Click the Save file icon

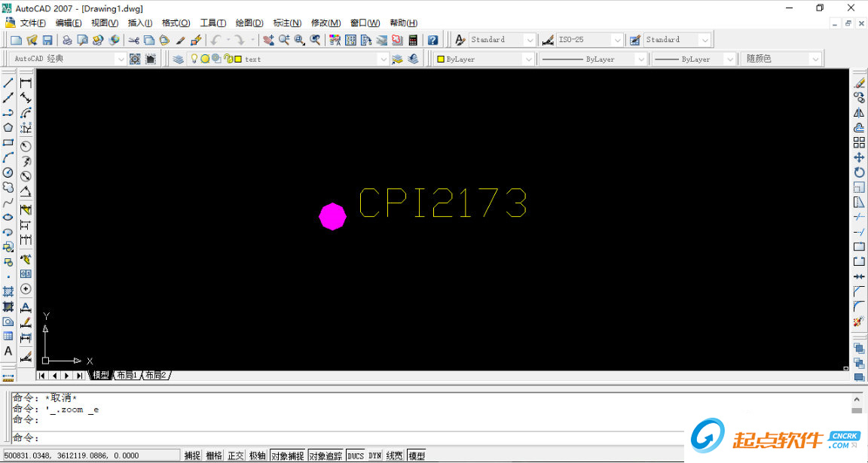tap(47, 40)
